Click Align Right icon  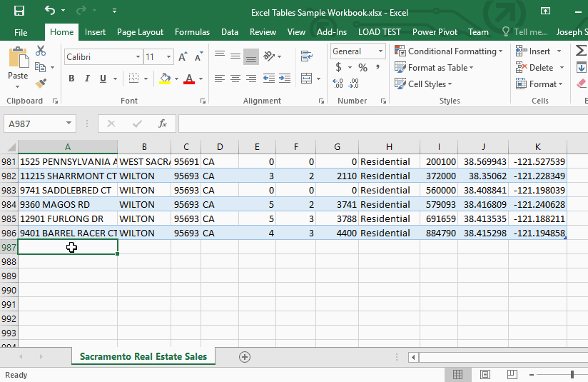pyautogui.click(x=251, y=79)
